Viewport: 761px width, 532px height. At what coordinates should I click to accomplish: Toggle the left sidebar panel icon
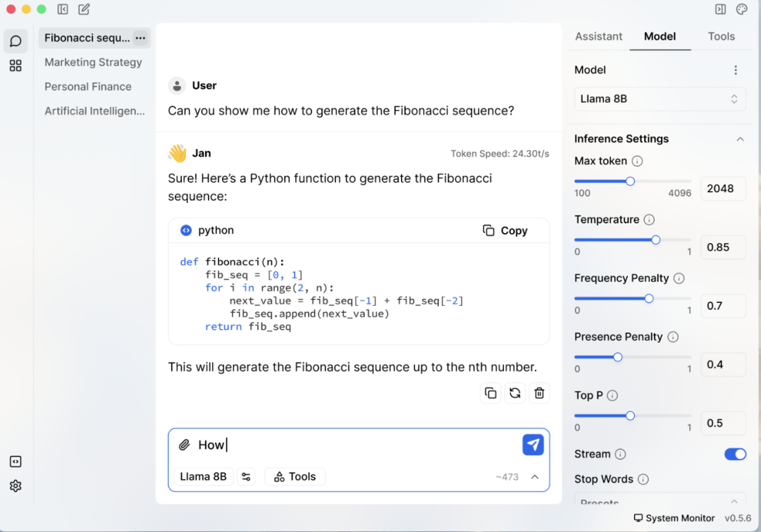pyautogui.click(x=63, y=9)
